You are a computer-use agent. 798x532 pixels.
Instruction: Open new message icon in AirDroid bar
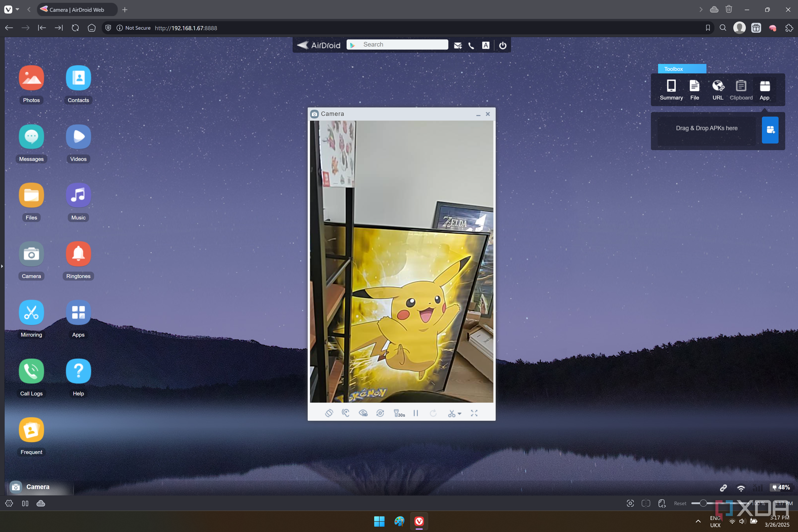tap(458, 46)
